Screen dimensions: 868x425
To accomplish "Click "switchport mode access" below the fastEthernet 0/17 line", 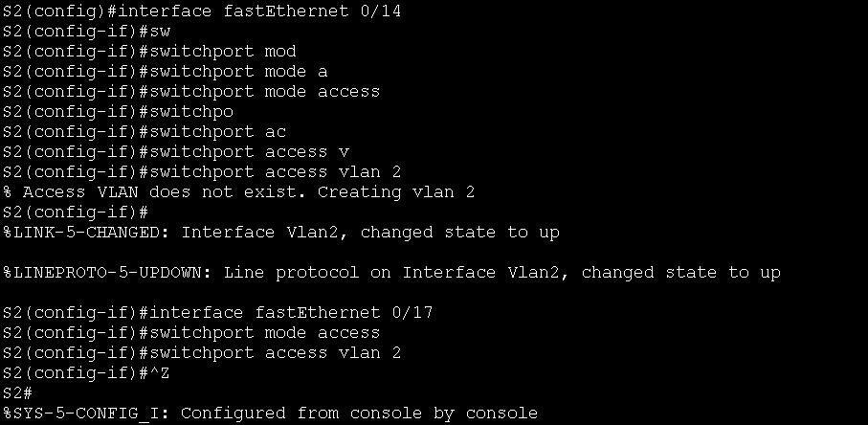I will click(265, 332).
